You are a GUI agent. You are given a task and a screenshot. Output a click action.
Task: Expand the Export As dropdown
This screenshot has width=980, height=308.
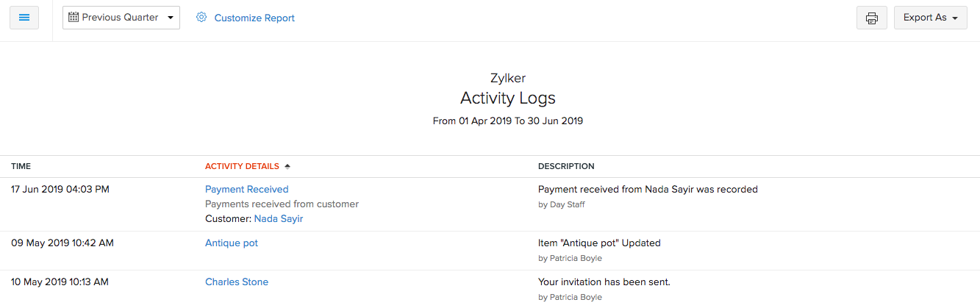pyautogui.click(x=930, y=18)
